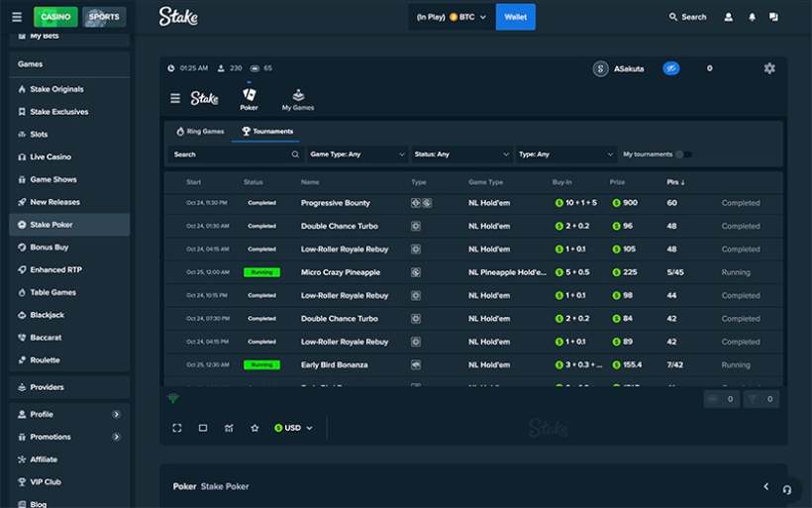Collapse the Poker Stake Poker info panel

(x=765, y=486)
